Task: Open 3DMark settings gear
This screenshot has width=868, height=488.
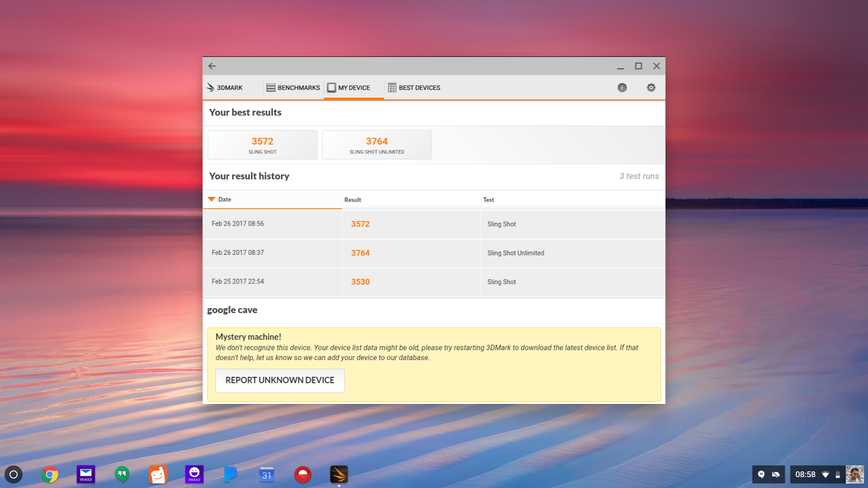Action: click(651, 87)
